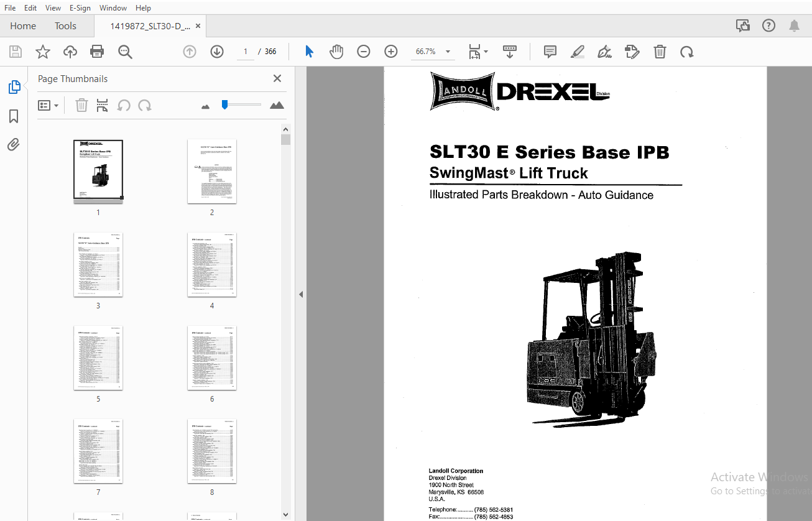
Task: Open the Sign document pen tool
Action: 604,52
